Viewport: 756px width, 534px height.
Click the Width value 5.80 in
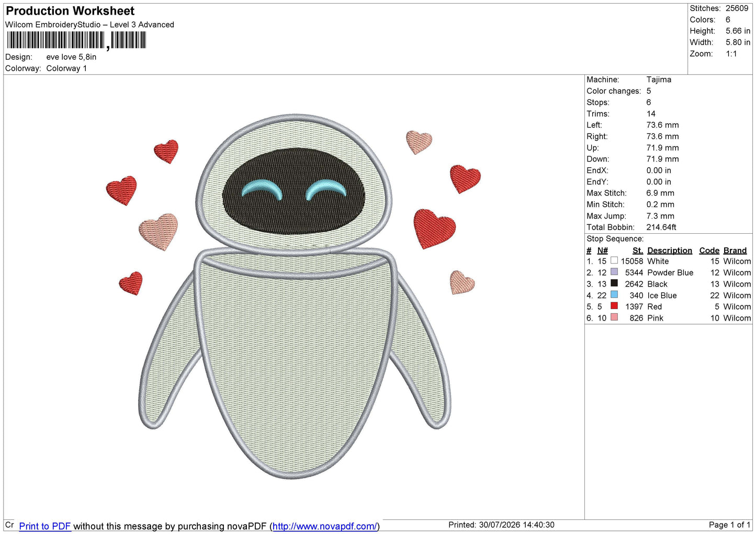[x=738, y=42]
